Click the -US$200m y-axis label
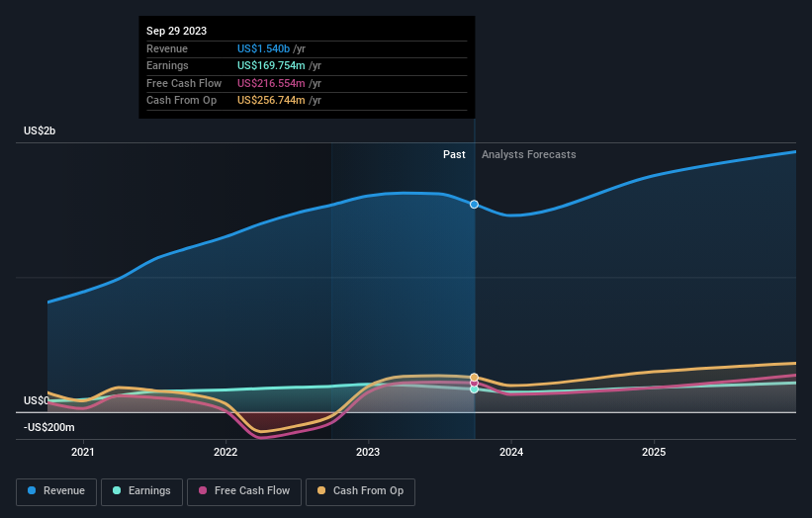This screenshot has width=812, height=518. [49, 427]
